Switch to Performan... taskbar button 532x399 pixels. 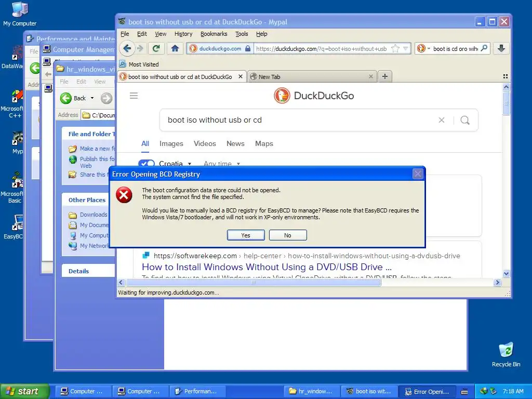pos(196,391)
